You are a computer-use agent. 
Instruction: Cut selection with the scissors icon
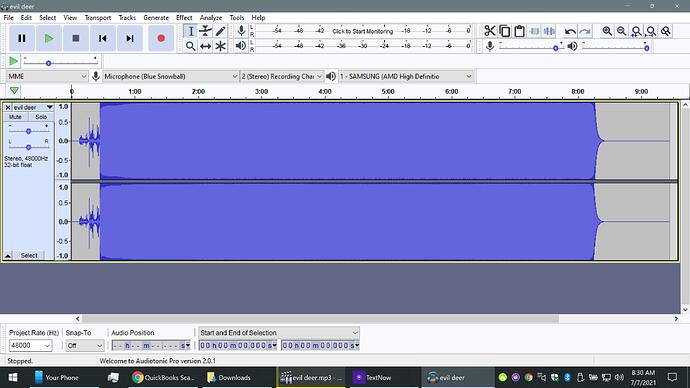[x=490, y=31]
